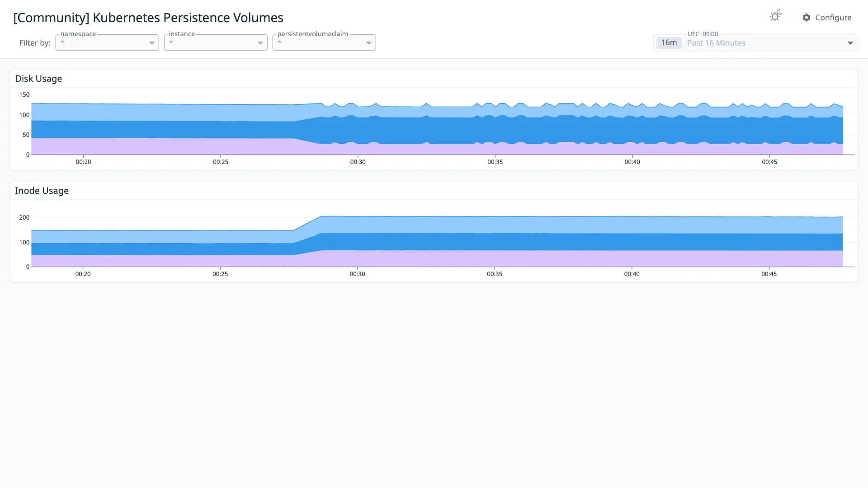Viewport: 868px width, 488px height.
Task: Click the namespace dropdown arrow
Action: (x=152, y=43)
